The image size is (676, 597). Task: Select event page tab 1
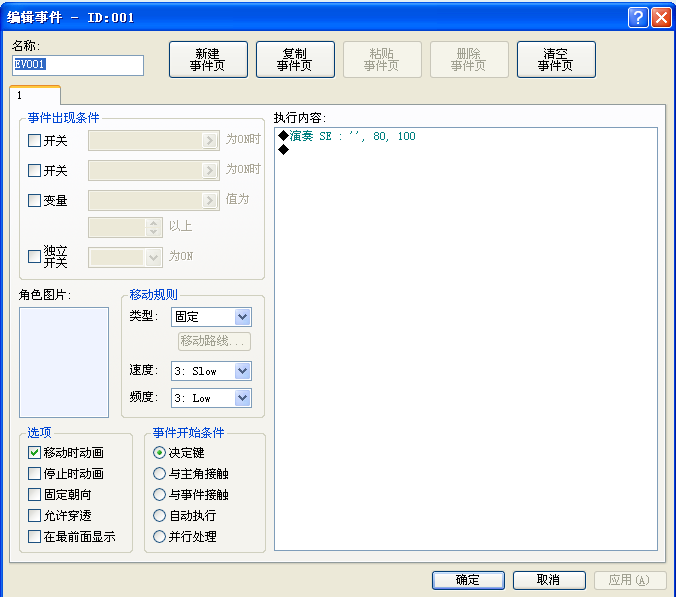point(35,95)
